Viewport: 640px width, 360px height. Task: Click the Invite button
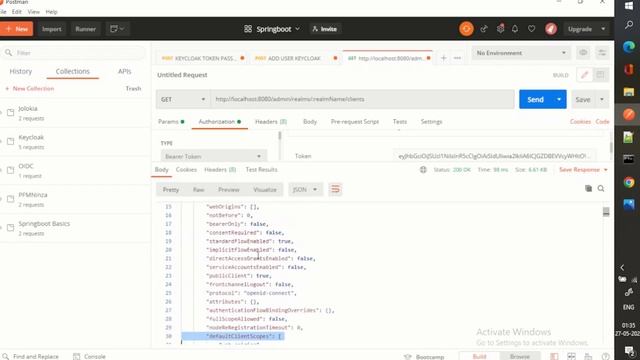click(324, 29)
